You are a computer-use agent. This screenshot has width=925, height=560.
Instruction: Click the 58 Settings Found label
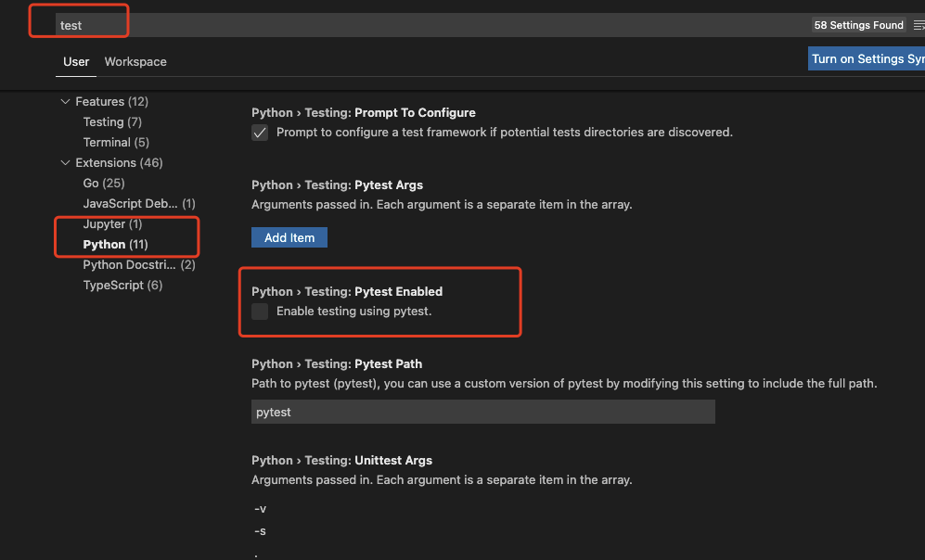pyautogui.click(x=858, y=25)
